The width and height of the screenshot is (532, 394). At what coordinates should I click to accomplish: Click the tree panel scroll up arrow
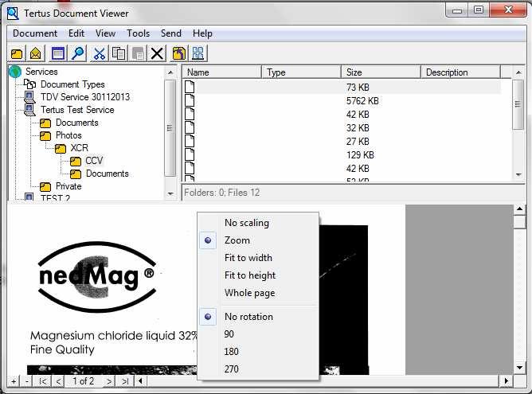(170, 72)
